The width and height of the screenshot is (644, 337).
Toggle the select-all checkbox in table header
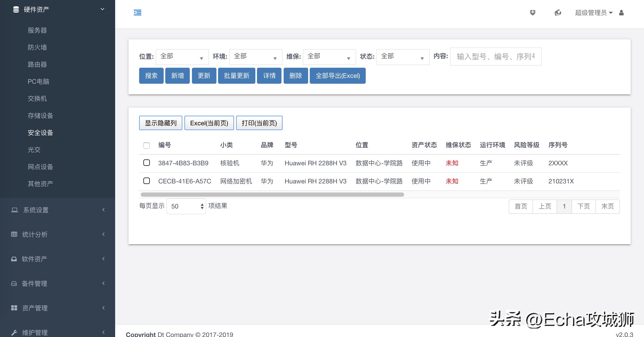147,145
